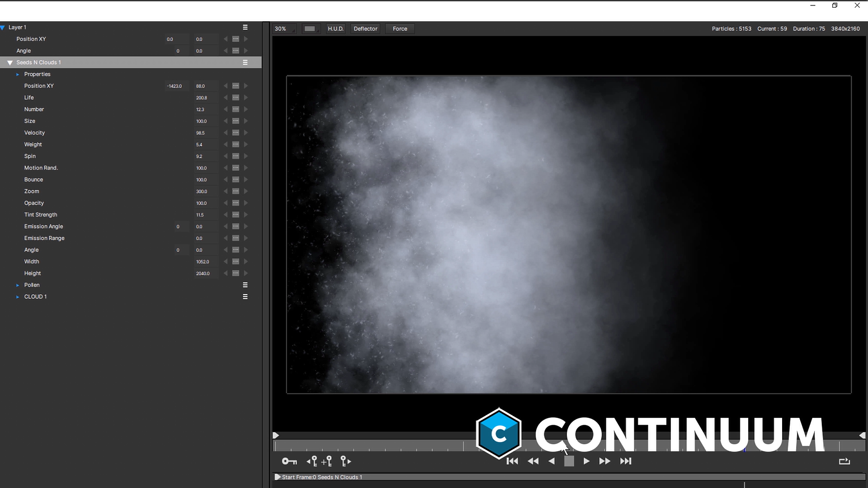Click the Duration : 75 readout
Viewport: 868px width, 488px height.
pos(809,28)
